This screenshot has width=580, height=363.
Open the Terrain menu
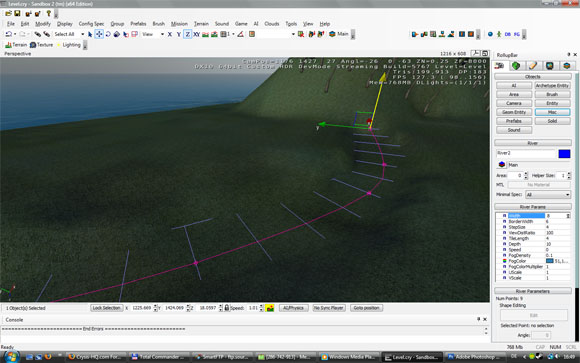point(201,24)
